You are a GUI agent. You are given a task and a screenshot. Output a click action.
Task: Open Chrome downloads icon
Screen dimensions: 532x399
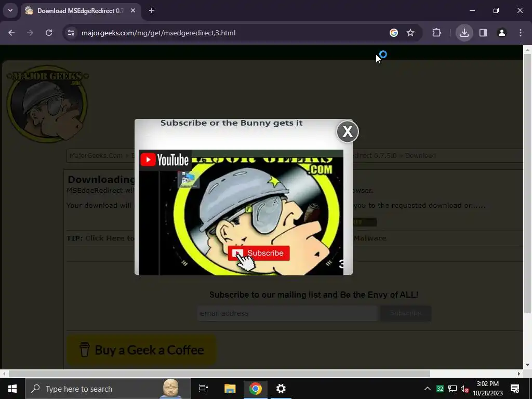(464, 33)
